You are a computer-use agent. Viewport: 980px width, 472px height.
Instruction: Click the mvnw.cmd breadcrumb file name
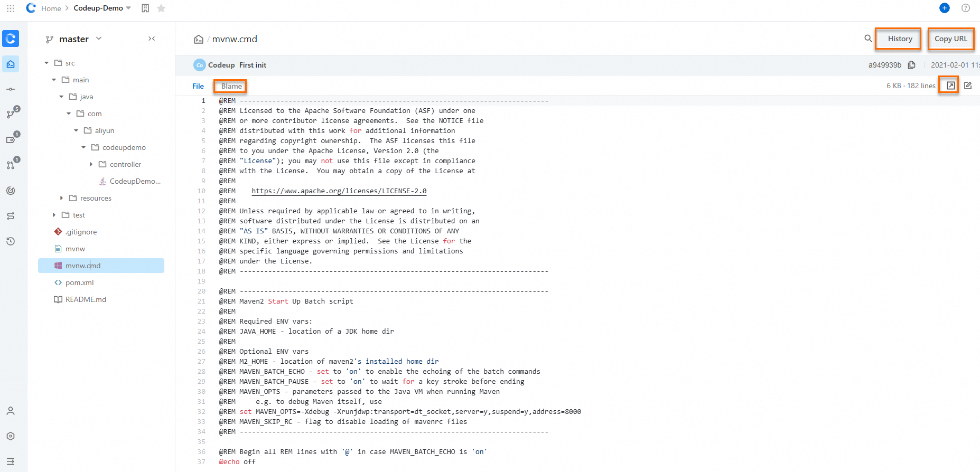click(235, 39)
